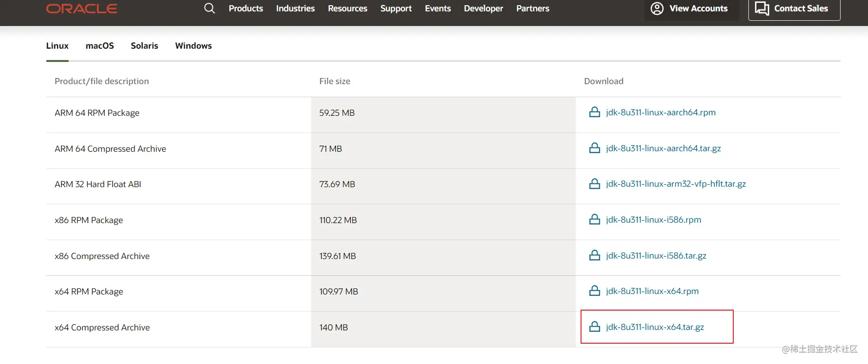This screenshot has width=868, height=364.
Task: Click lock icon beside jdk-8u311-linux-i586.rpm
Action: (595, 219)
